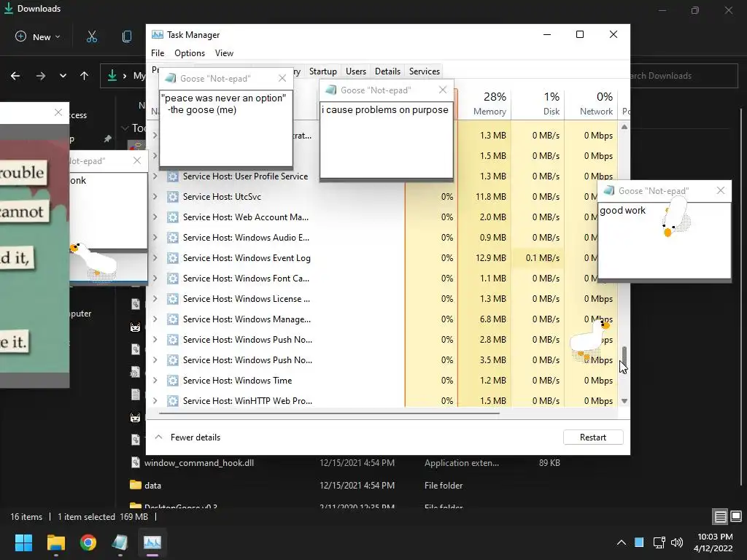The height and width of the screenshot is (560, 747).
Task: Open the New dropdown in Downloads
Action: [38, 36]
